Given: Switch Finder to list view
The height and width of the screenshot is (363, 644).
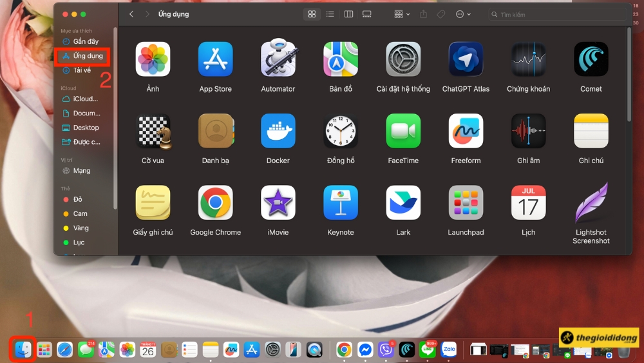Looking at the screenshot, I should click(x=330, y=14).
